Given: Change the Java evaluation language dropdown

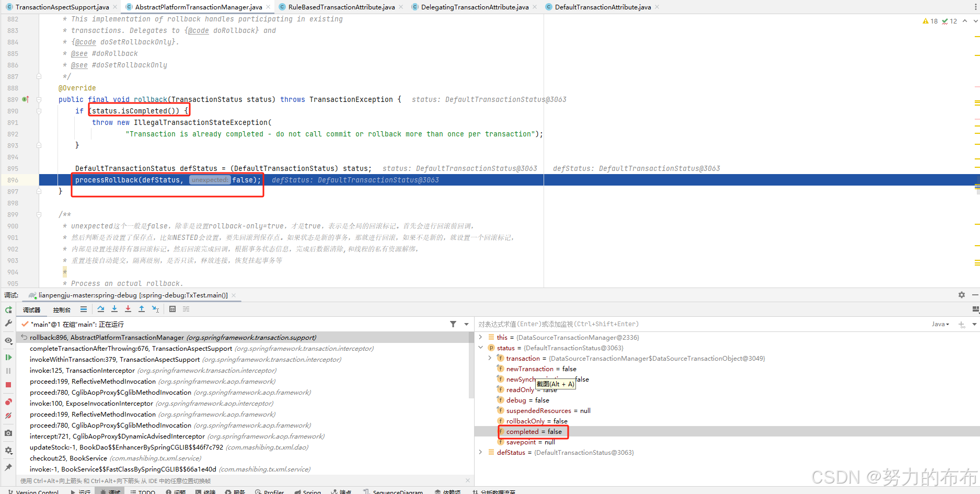Looking at the screenshot, I should (940, 324).
